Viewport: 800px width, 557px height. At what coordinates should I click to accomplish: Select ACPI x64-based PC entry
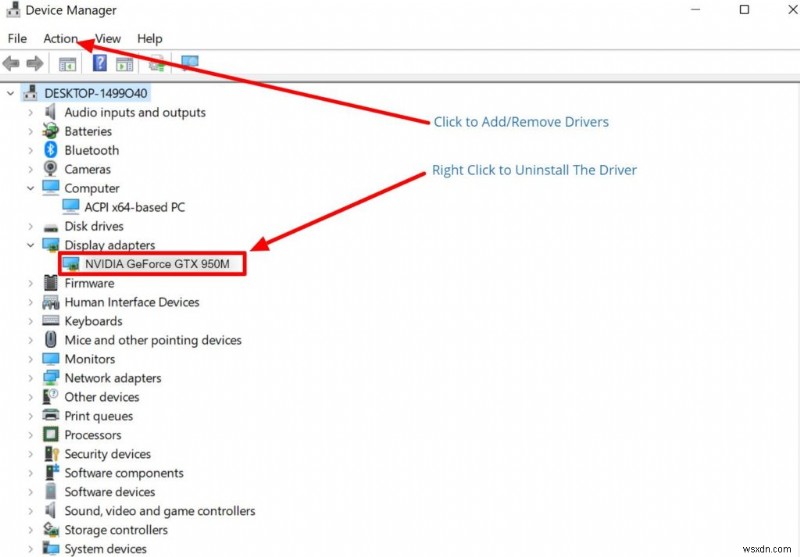135,207
